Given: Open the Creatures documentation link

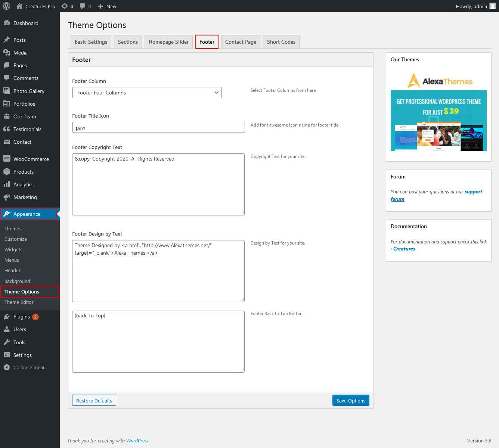Looking at the screenshot, I should click(x=404, y=249).
